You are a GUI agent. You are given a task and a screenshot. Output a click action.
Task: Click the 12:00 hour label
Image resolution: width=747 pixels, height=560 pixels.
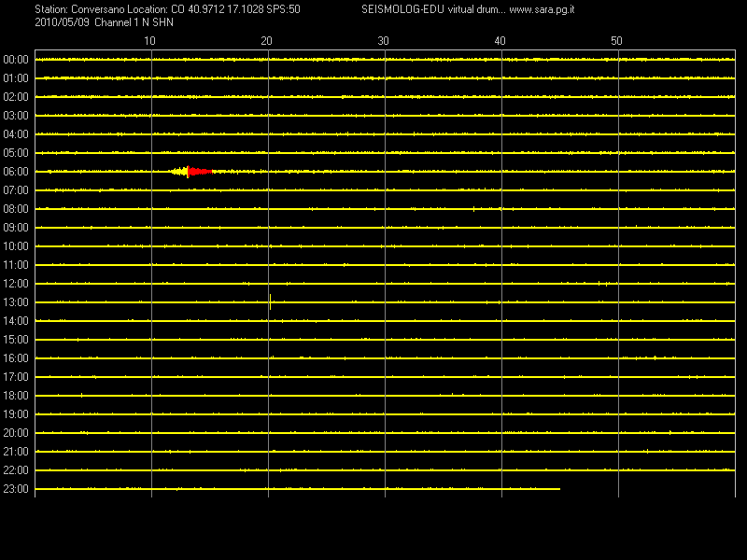click(x=16, y=284)
